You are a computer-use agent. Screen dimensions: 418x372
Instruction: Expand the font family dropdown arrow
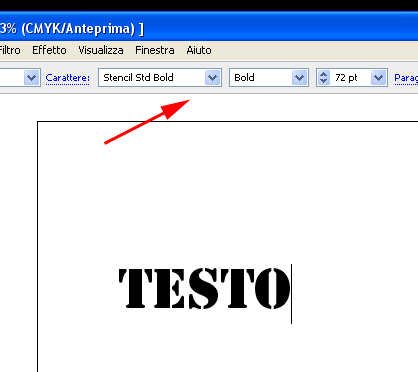click(x=213, y=78)
